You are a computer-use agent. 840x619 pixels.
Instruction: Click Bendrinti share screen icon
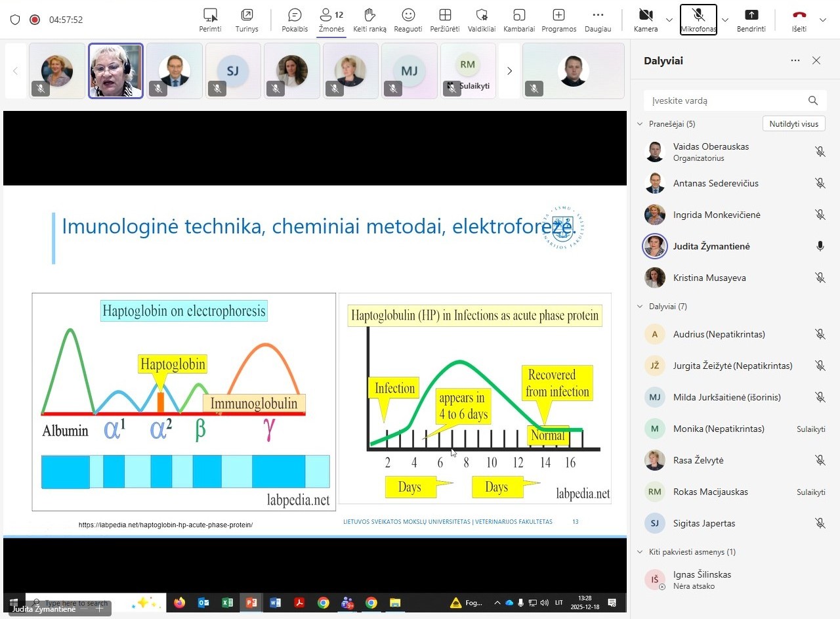[x=751, y=15]
